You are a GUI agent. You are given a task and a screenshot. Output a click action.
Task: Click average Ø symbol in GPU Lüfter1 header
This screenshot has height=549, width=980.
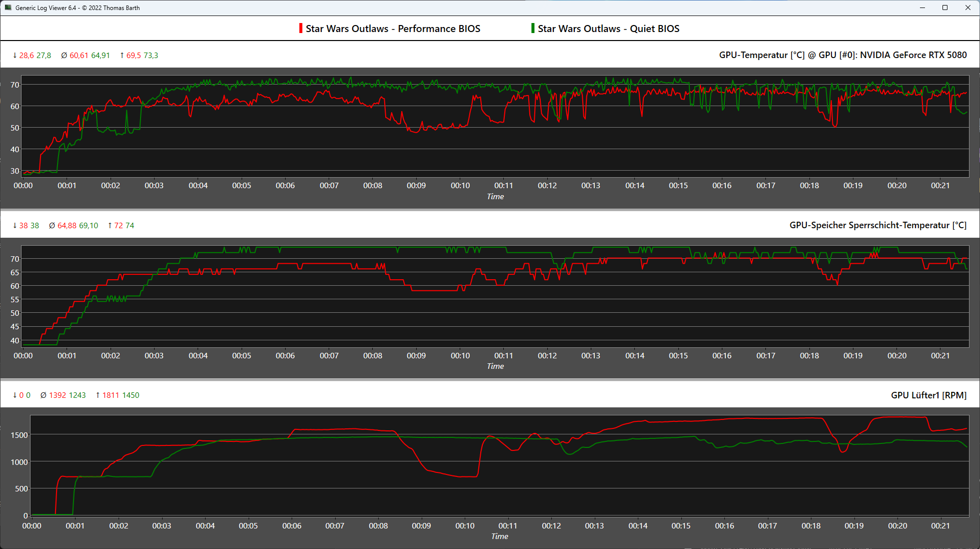(x=44, y=395)
